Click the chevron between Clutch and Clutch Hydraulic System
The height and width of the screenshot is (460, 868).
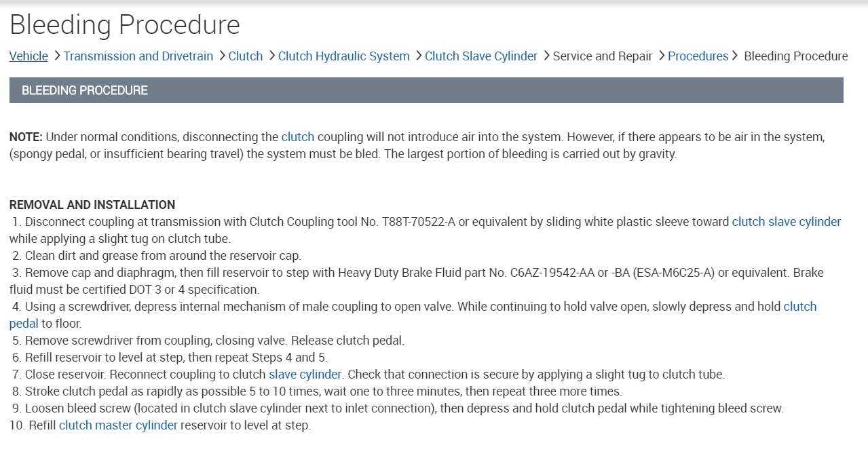pyautogui.click(x=271, y=56)
